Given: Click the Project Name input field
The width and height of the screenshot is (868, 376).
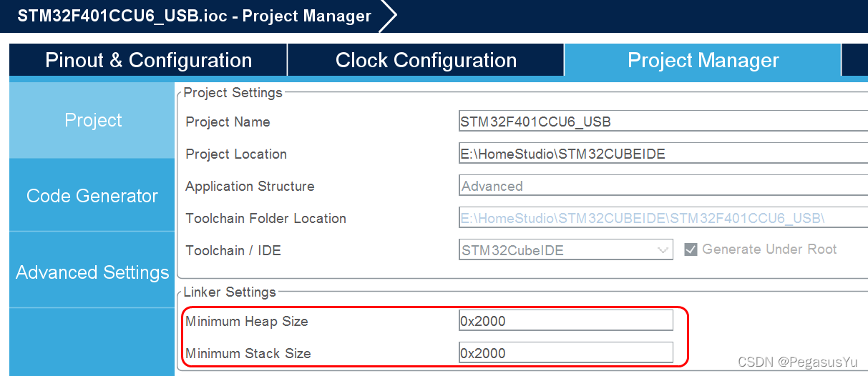Looking at the screenshot, I should [663, 122].
